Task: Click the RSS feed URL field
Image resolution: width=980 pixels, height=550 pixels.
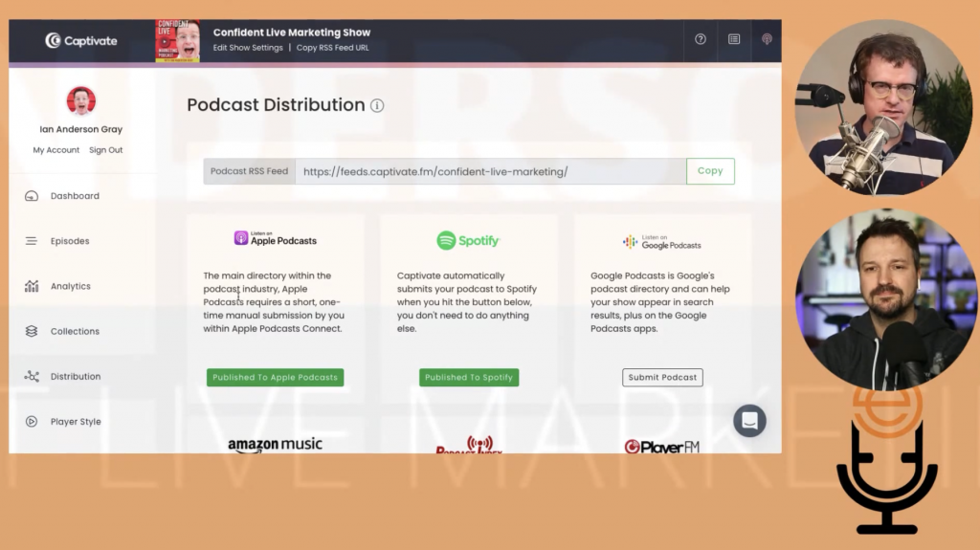Action: [491, 171]
